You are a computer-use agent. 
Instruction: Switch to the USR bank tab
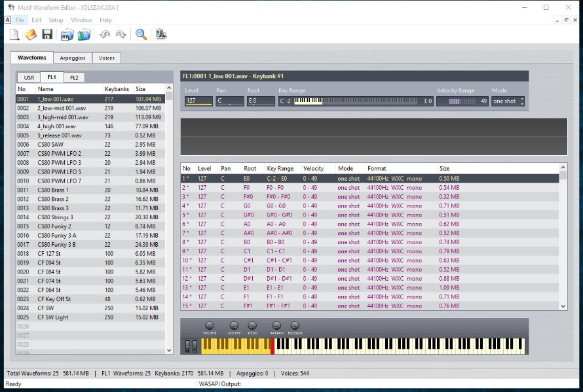click(29, 78)
